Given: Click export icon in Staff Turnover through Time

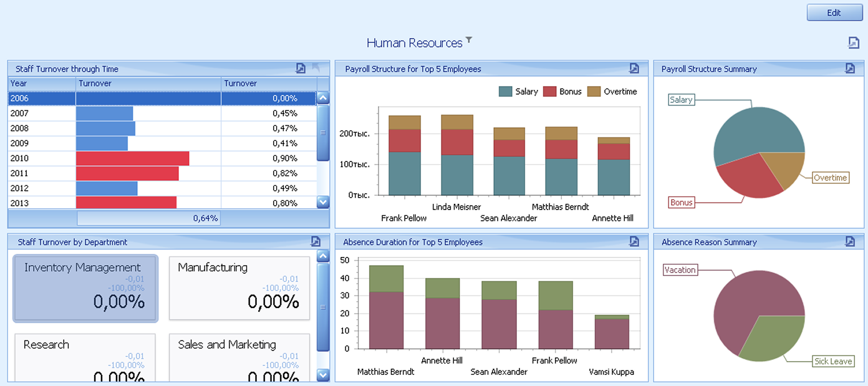Looking at the screenshot, I should click(x=301, y=69).
